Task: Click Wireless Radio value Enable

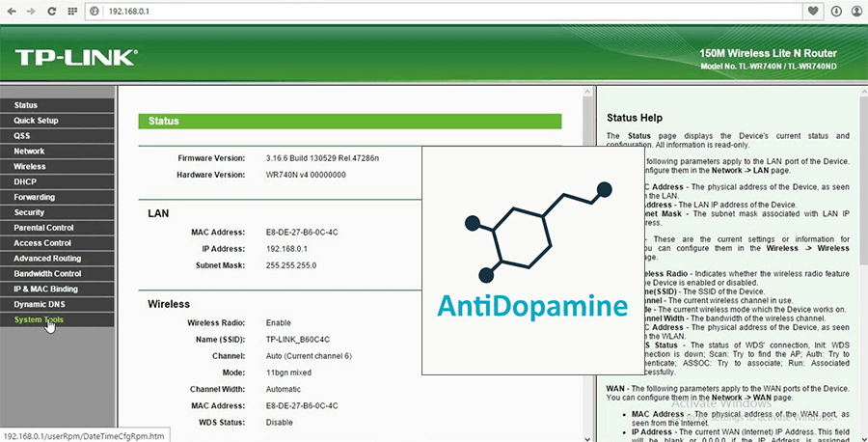Action: pyautogui.click(x=279, y=323)
